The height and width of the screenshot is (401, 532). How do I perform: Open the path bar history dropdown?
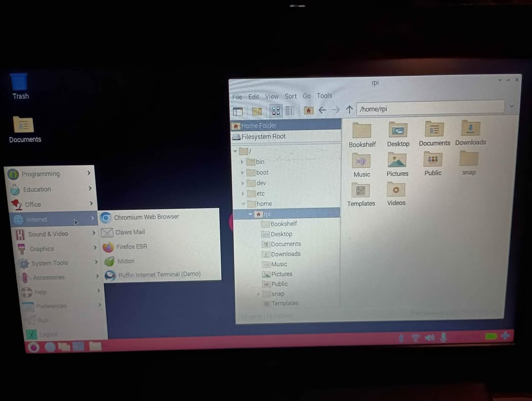pyautogui.click(x=511, y=106)
